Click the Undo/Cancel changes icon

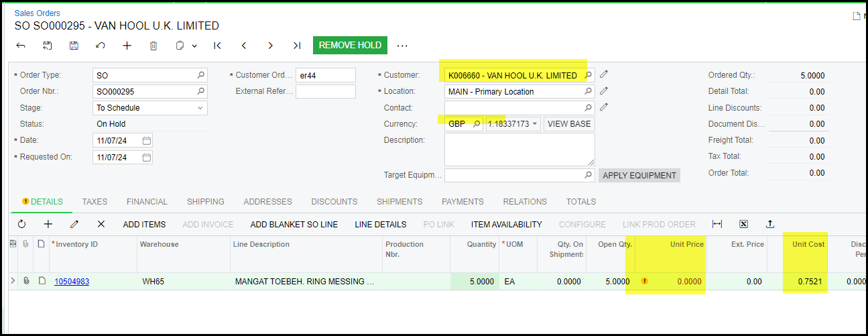[x=101, y=46]
